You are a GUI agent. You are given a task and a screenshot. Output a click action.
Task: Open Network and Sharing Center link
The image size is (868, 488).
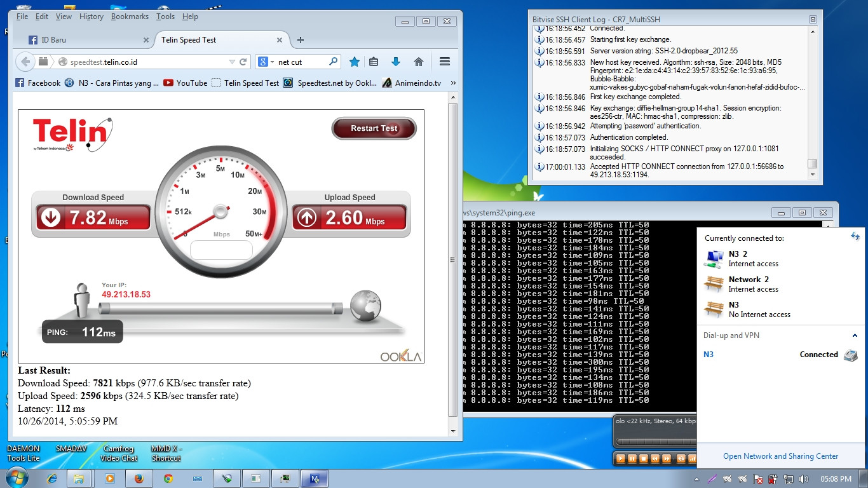[780, 456]
